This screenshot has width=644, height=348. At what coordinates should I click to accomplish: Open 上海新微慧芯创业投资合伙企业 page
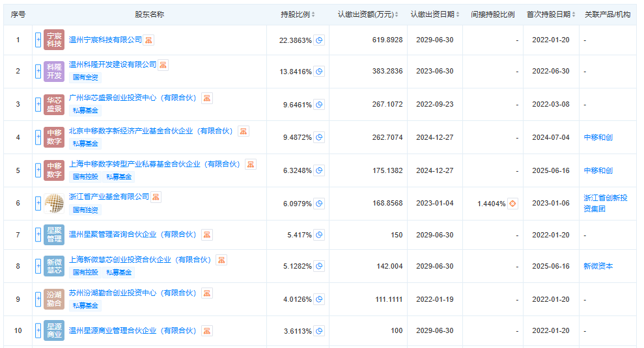[x=140, y=260]
